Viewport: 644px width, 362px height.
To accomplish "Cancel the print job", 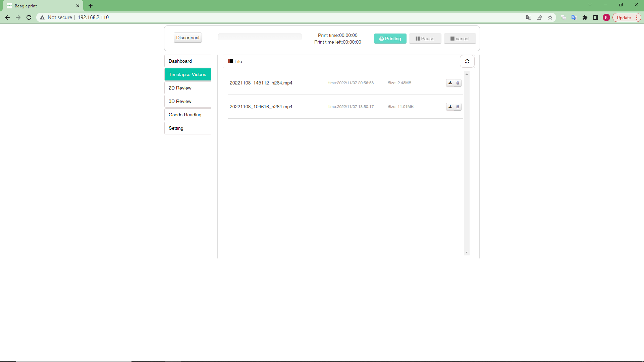I will tap(460, 39).
